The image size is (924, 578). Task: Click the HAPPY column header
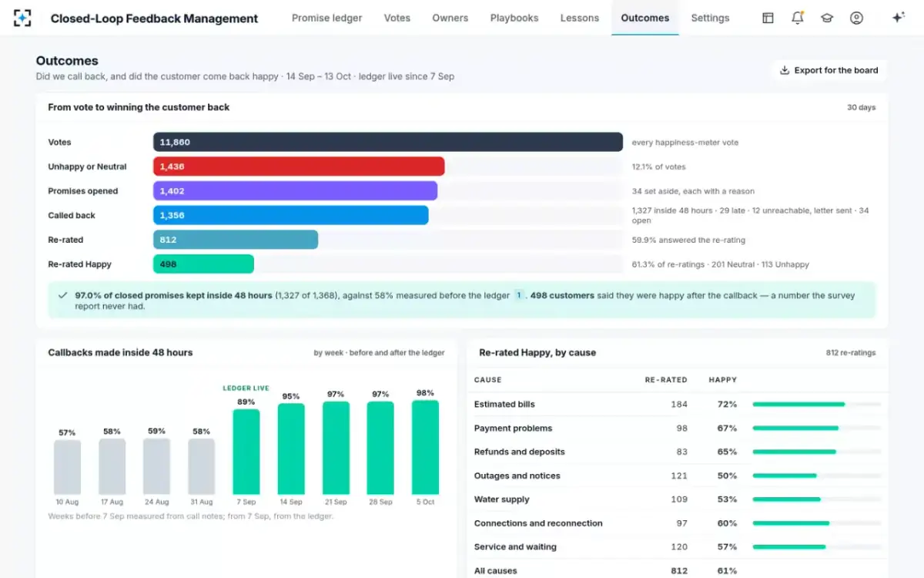pos(723,380)
